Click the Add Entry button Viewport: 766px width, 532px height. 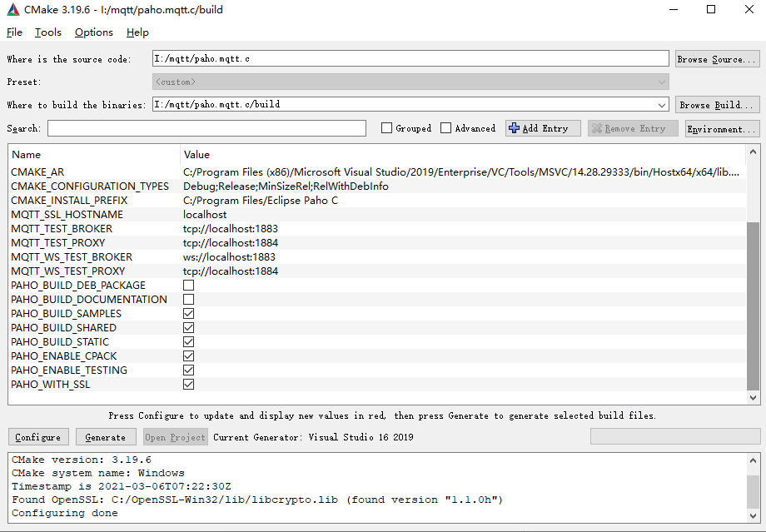pos(543,128)
